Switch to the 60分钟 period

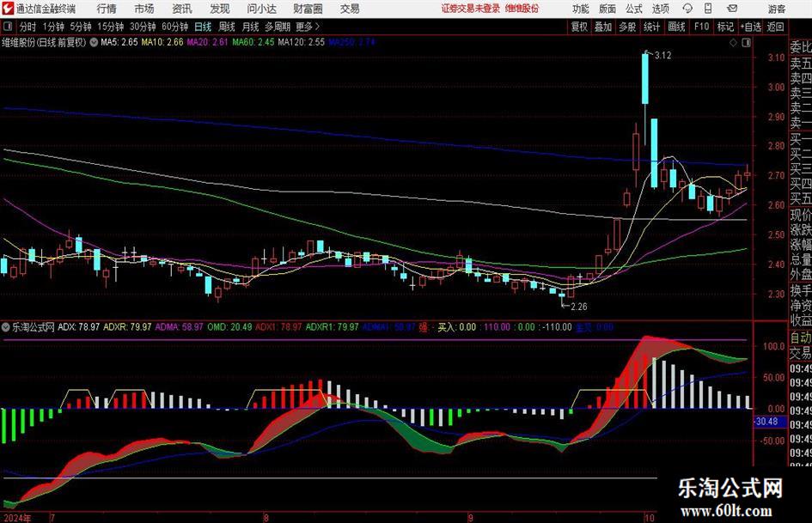tap(174, 27)
